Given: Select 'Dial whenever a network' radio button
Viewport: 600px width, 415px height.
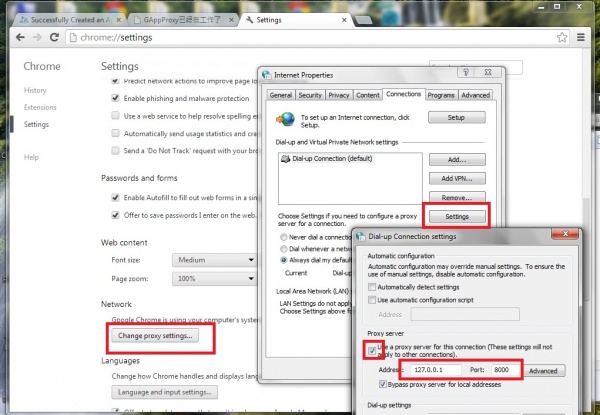Looking at the screenshot, I should pyautogui.click(x=284, y=249).
